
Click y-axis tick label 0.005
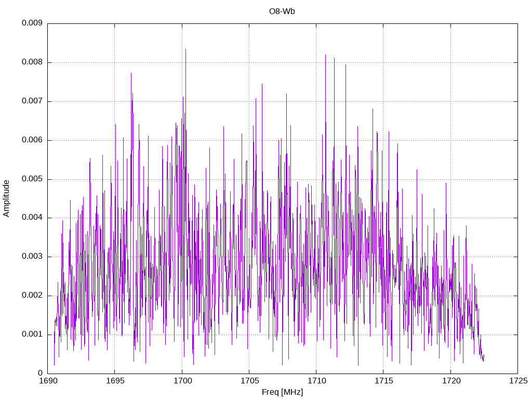click(32, 179)
